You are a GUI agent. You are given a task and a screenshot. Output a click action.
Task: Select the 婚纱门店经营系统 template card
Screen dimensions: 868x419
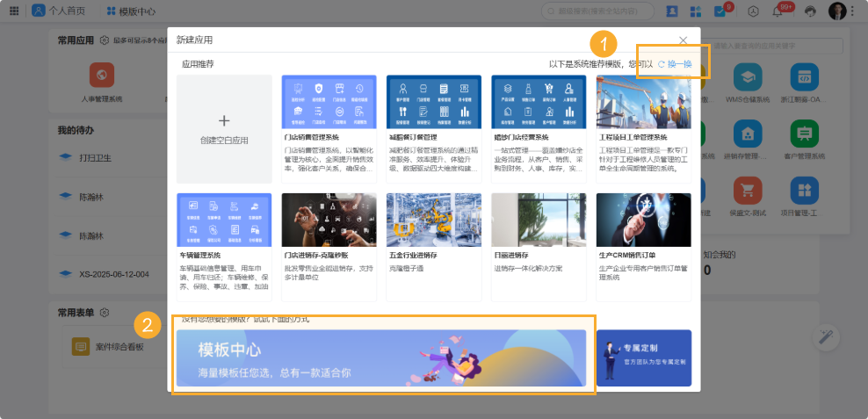coord(539,129)
